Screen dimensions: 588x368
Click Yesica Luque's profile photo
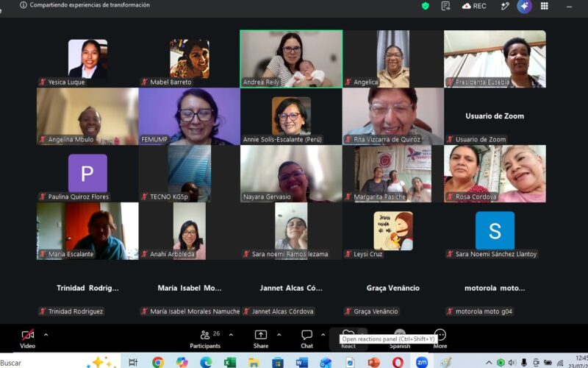(x=87, y=59)
